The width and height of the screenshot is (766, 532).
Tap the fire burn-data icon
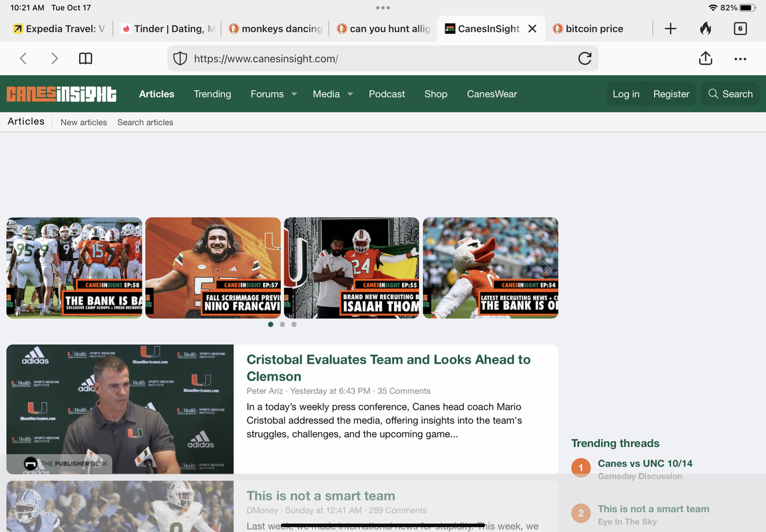pos(705,29)
